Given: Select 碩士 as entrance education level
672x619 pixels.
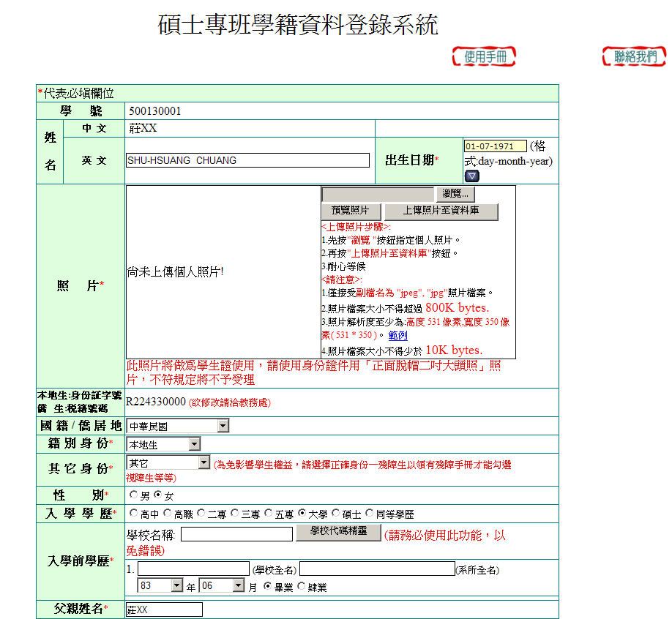Looking at the screenshot, I should pos(336,514).
